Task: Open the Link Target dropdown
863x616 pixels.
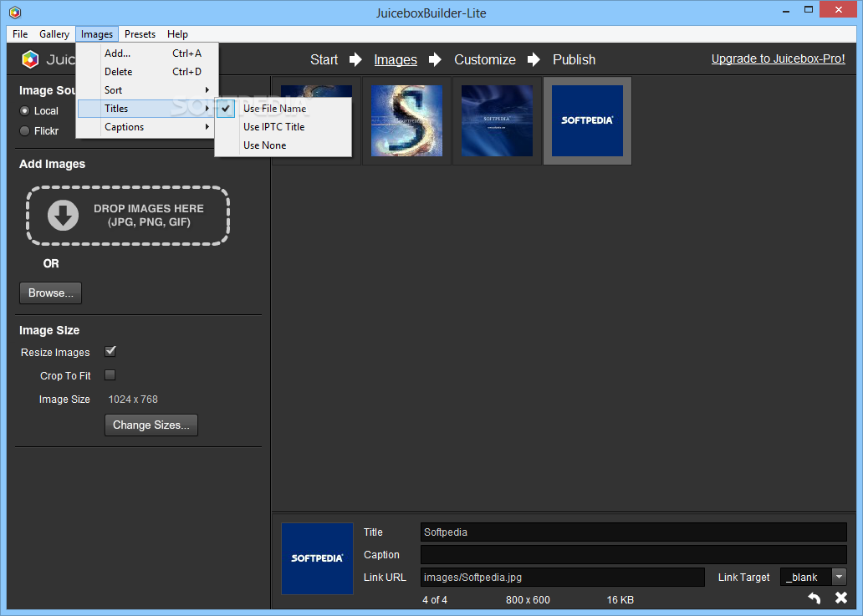Action: pyautogui.click(x=839, y=577)
